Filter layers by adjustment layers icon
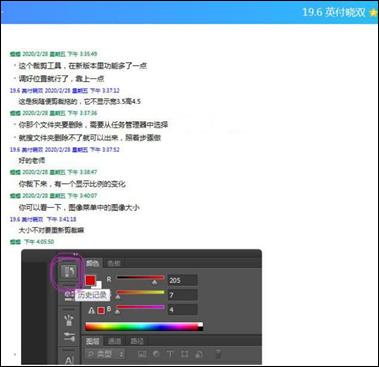This screenshot has width=379, height=367. coord(156,354)
